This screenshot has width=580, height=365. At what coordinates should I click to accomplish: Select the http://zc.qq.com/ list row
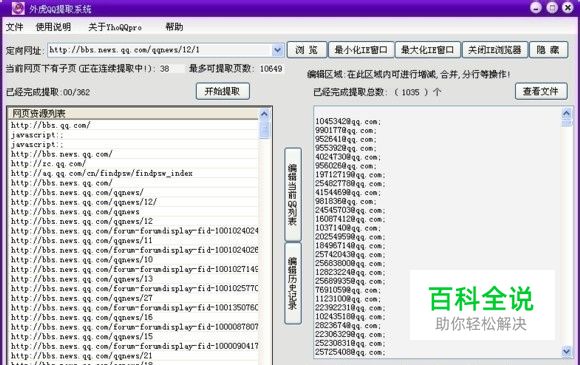[133, 163]
